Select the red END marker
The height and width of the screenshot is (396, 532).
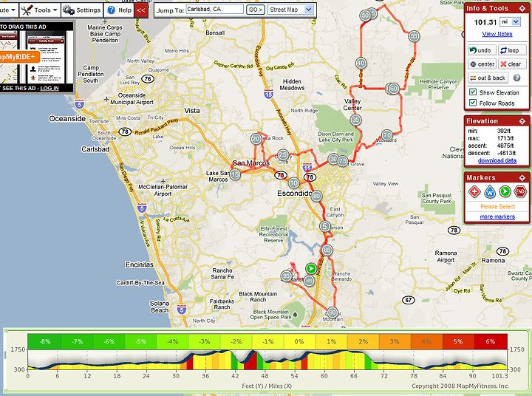520,192
